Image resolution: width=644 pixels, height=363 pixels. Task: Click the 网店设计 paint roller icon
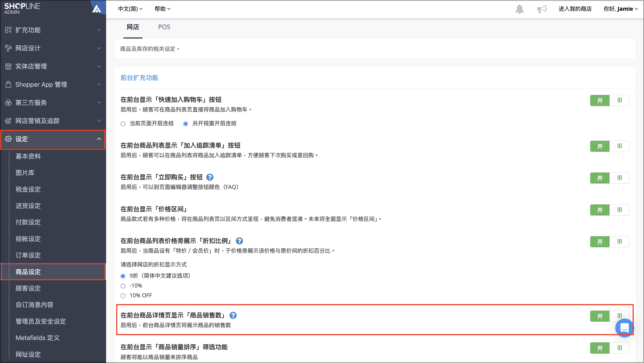click(x=8, y=48)
